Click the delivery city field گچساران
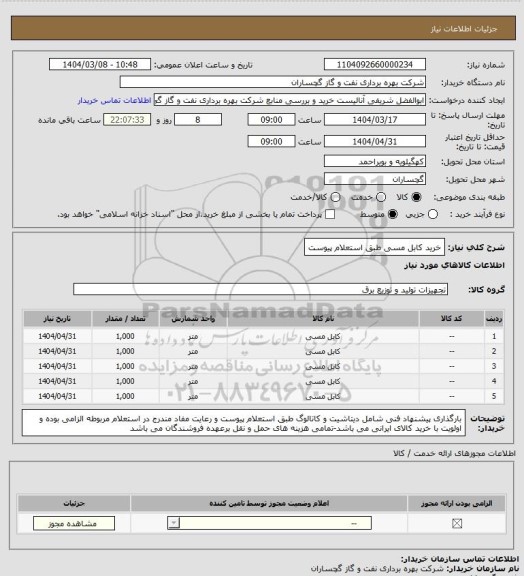524x576 pixels. pyautogui.click(x=375, y=179)
